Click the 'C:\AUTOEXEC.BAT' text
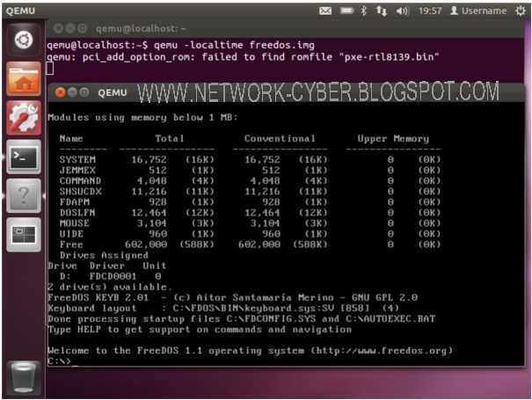The image size is (532, 400). pos(390,318)
